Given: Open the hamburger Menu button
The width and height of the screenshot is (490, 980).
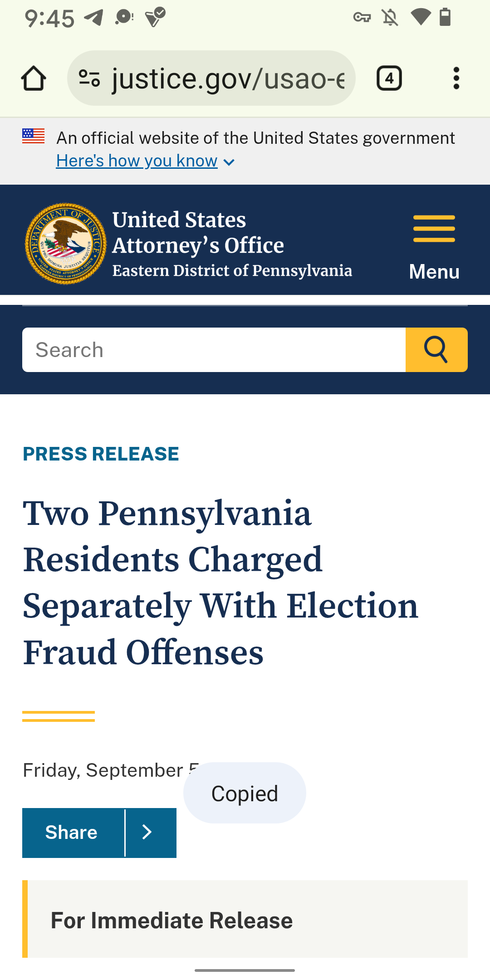Looking at the screenshot, I should click(434, 246).
